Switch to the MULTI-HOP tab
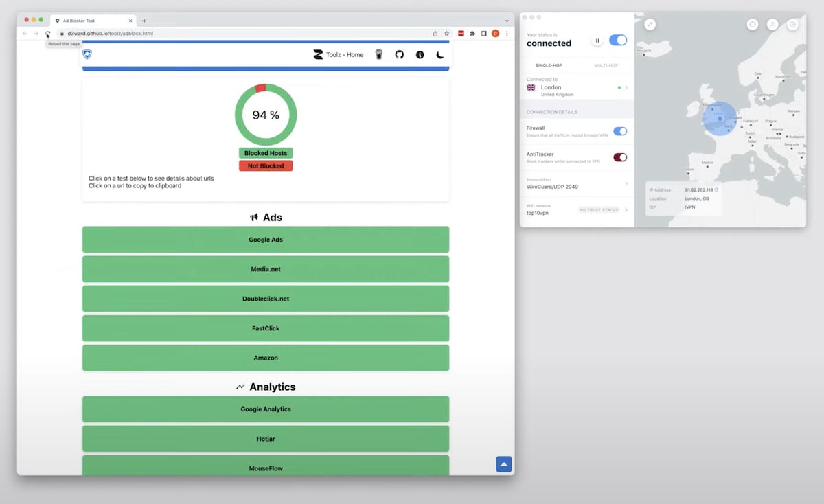Image resolution: width=824 pixels, height=504 pixels. 606,65
